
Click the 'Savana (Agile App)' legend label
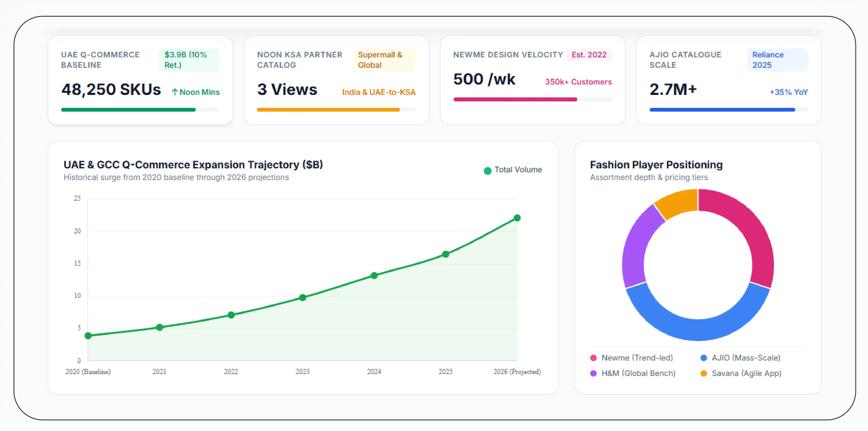[x=747, y=373]
